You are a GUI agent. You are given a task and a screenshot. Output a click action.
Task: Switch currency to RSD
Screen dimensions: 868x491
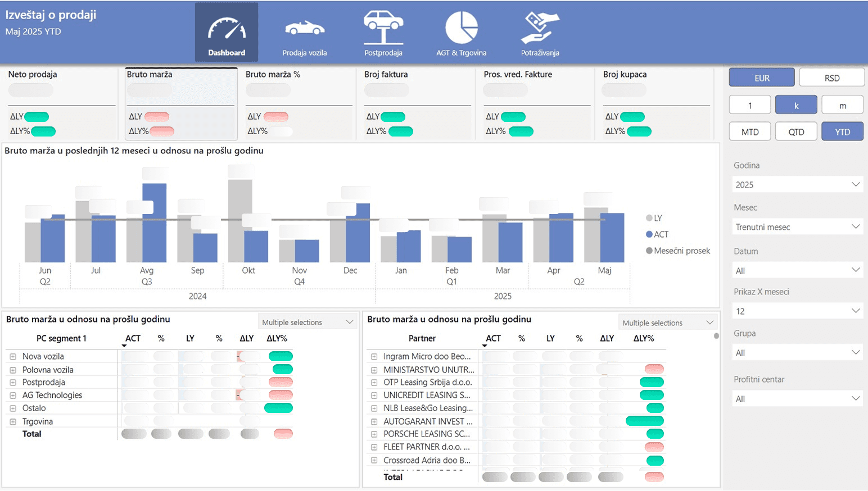(831, 78)
